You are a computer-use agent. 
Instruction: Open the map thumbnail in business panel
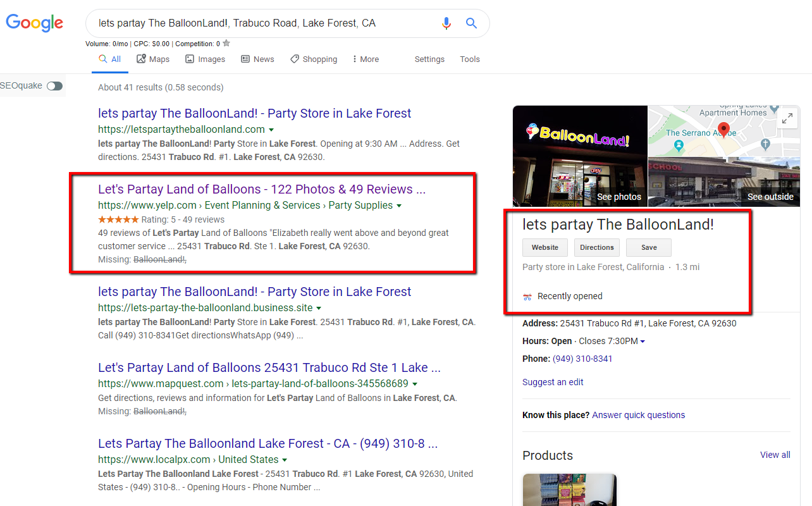(x=724, y=131)
